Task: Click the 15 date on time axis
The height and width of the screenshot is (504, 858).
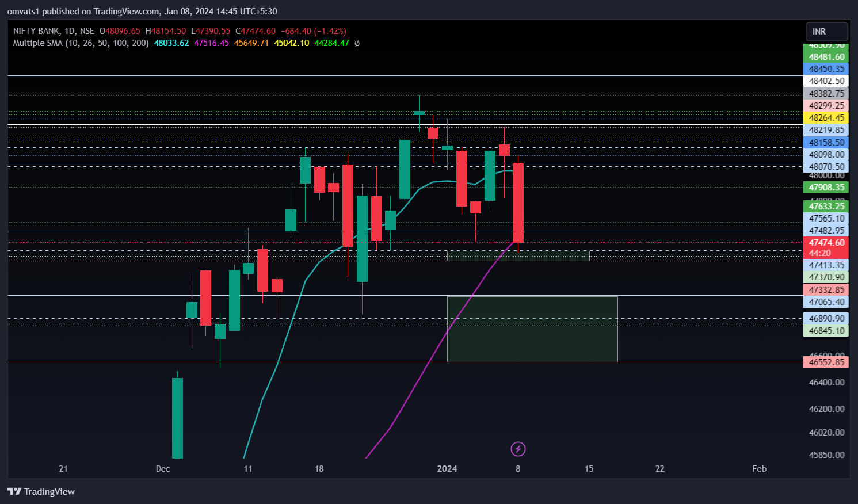Action: tap(589, 469)
